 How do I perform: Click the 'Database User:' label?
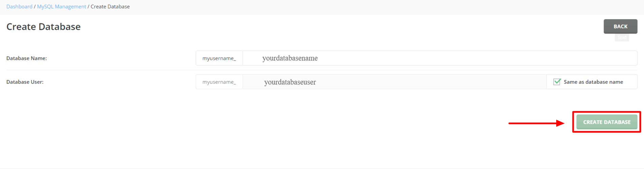[25, 82]
